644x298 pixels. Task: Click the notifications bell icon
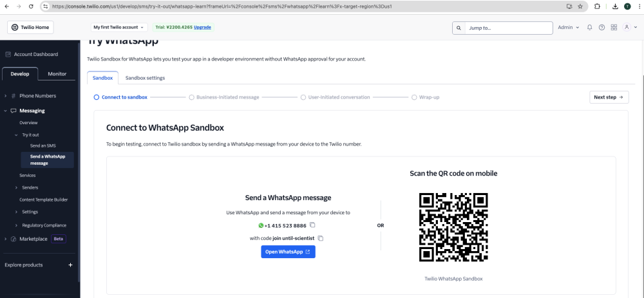pyautogui.click(x=589, y=28)
